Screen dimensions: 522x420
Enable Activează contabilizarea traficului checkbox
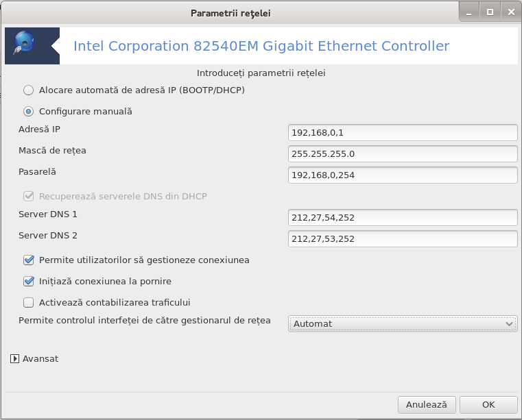pos(29,303)
